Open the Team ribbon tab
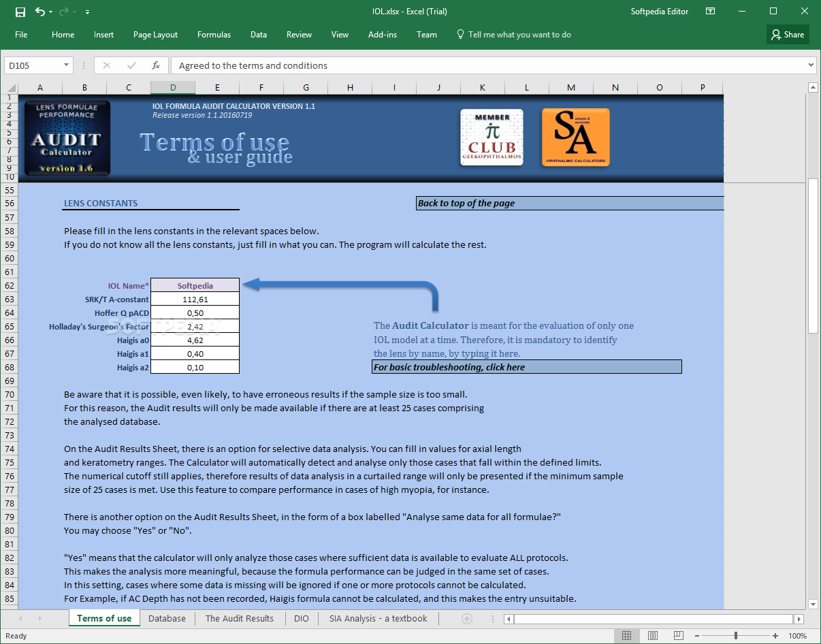821x644 pixels. (x=427, y=35)
